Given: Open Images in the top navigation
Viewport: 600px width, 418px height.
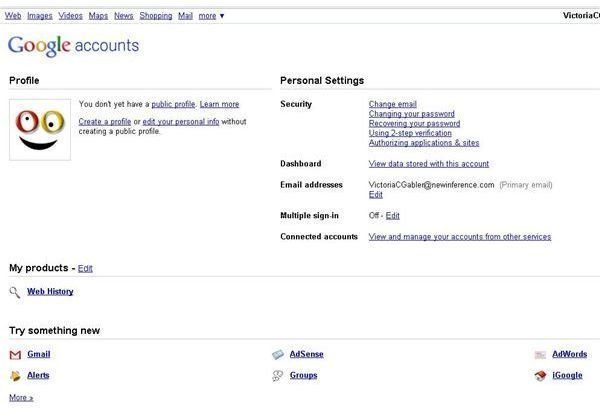Looking at the screenshot, I should click(x=40, y=16).
